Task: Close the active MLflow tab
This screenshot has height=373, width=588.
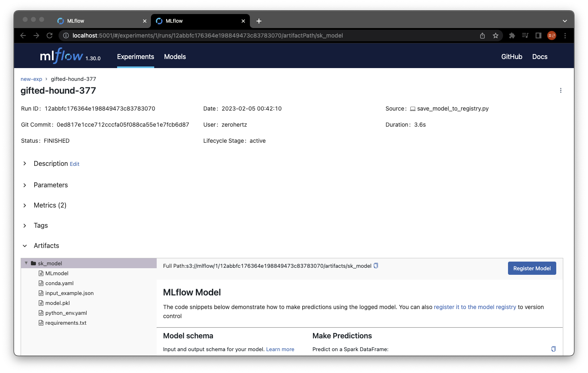Action: click(x=243, y=21)
